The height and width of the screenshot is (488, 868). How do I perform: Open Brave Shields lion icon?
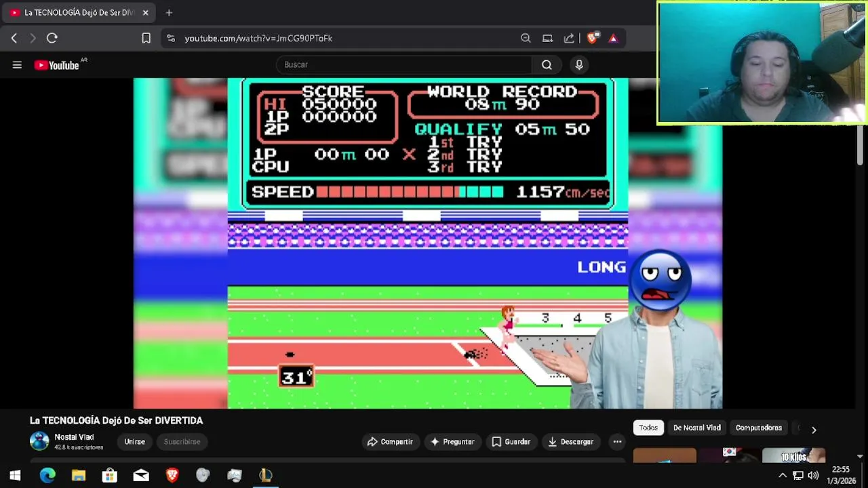[x=592, y=38]
